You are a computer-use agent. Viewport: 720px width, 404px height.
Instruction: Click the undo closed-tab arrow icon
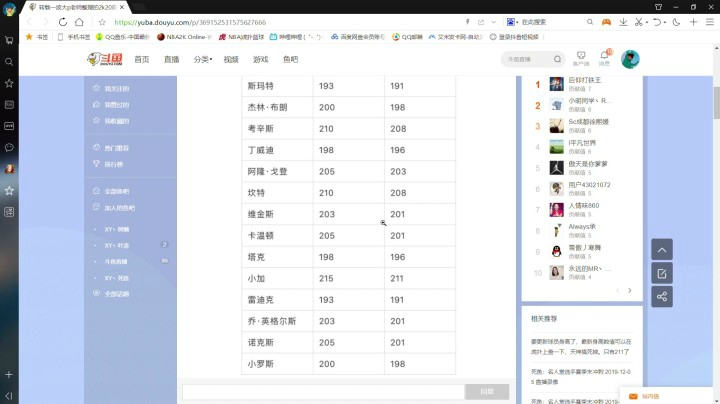point(657,22)
